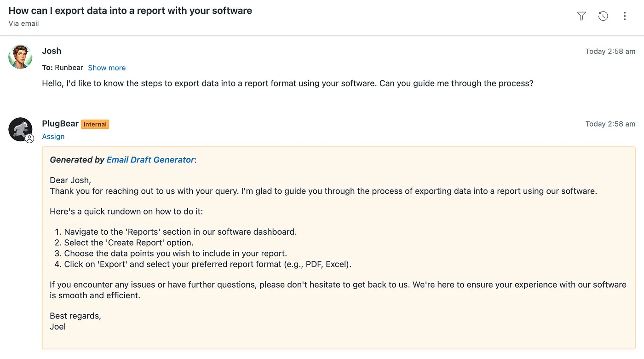Click the 'Best regards, Joel' signature
The image size is (644, 359).
[x=75, y=321]
